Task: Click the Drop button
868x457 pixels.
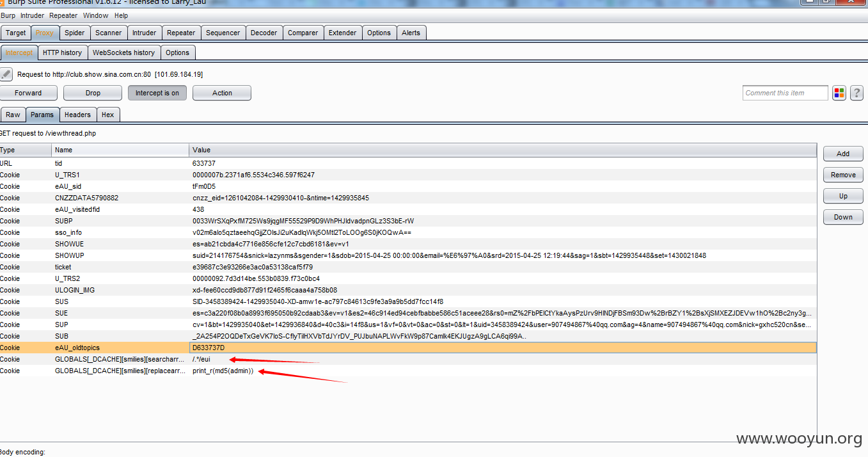Action: [x=93, y=93]
